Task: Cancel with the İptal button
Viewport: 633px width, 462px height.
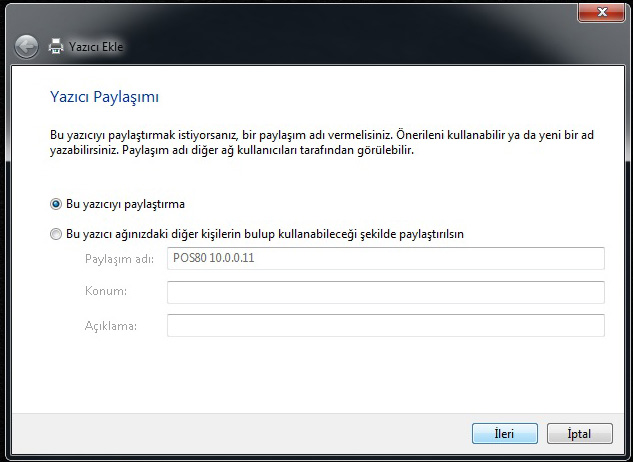Action: (x=579, y=434)
